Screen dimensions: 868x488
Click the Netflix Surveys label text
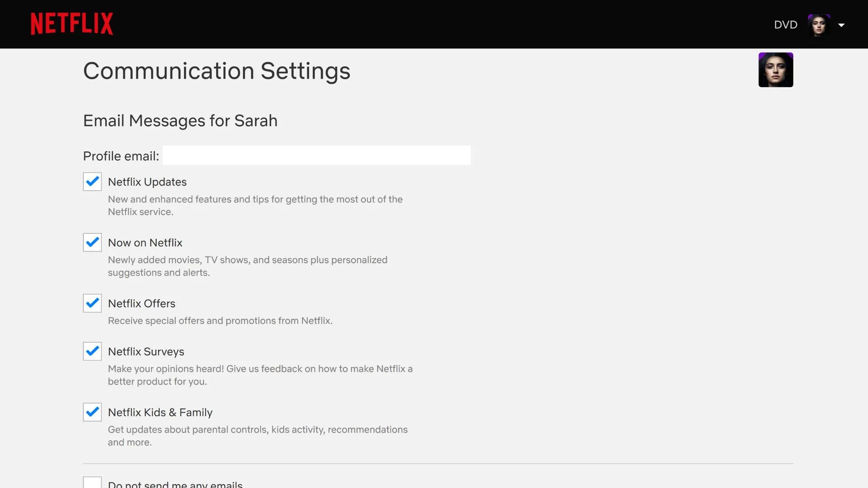[x=146, y=351]
